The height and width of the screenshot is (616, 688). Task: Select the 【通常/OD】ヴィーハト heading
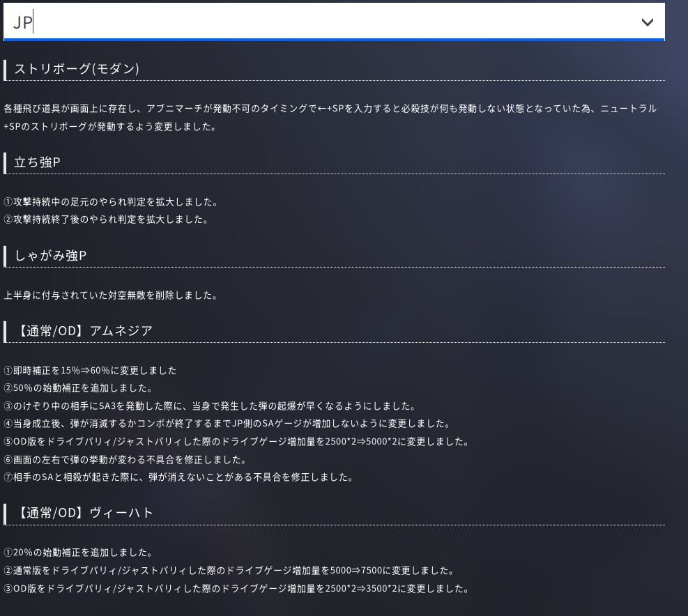(84, 512)
